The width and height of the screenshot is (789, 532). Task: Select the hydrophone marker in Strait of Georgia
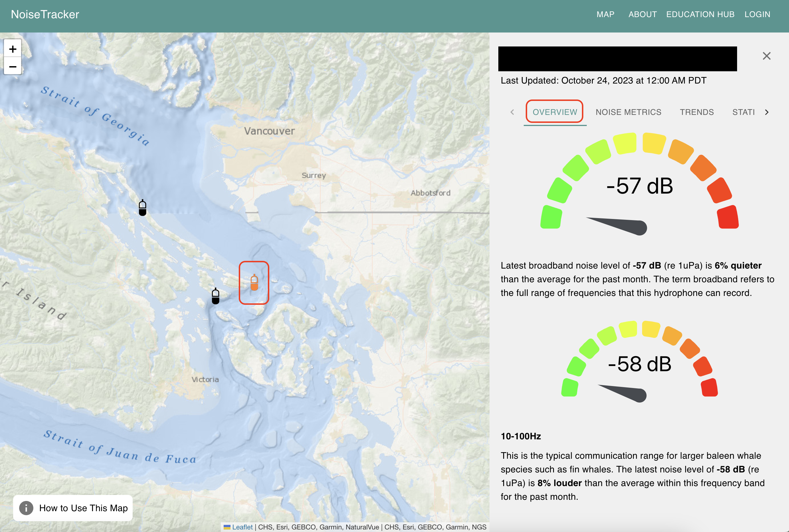tap(143, 208)
